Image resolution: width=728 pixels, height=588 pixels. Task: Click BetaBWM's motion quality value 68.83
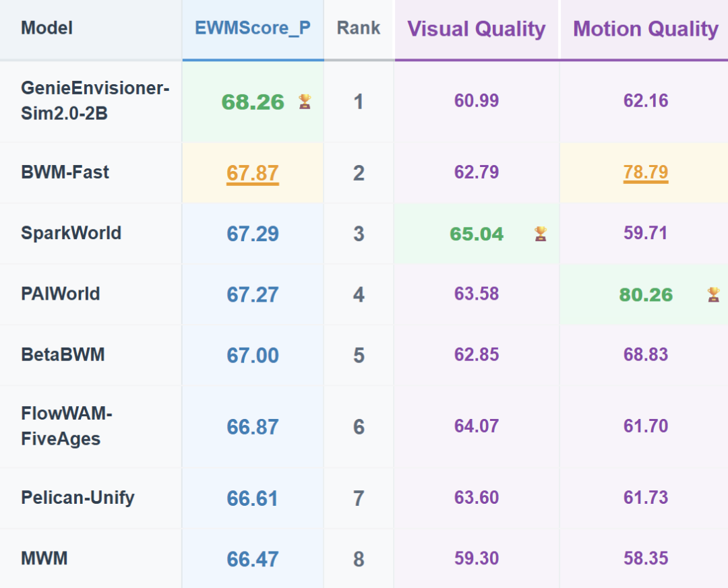coord(645,354)
